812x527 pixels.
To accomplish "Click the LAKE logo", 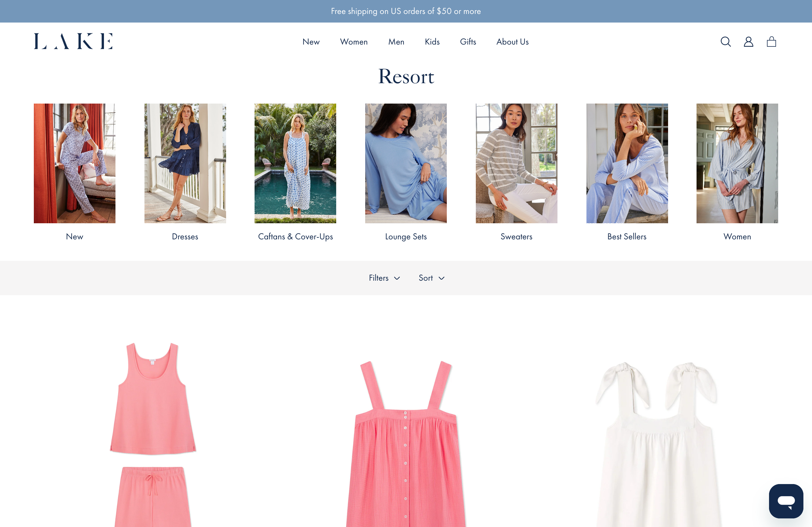I will tap(73, 41).
